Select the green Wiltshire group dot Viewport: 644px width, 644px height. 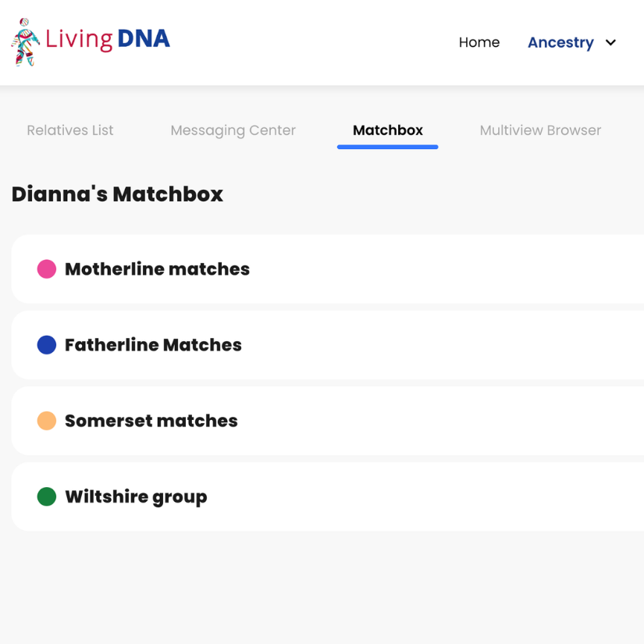46,496
